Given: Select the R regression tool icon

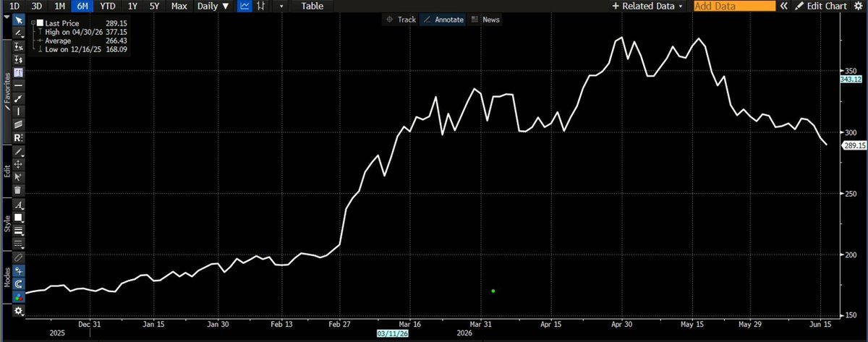Looking at the screenshot, I should (19, 137).
